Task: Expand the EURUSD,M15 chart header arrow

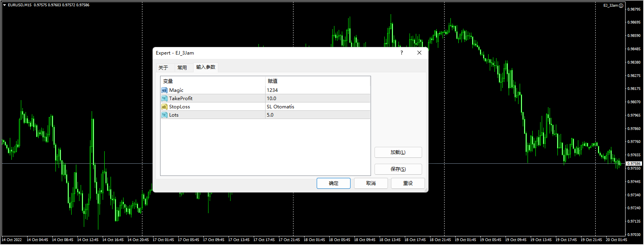Action: click(4, 5)
